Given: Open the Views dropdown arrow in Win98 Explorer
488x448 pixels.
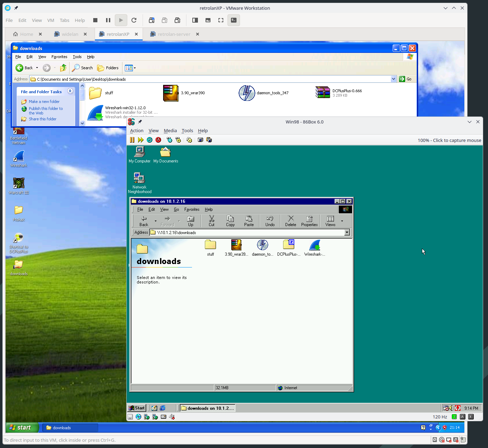Looking at the screenshot, I should coord(342,221).
